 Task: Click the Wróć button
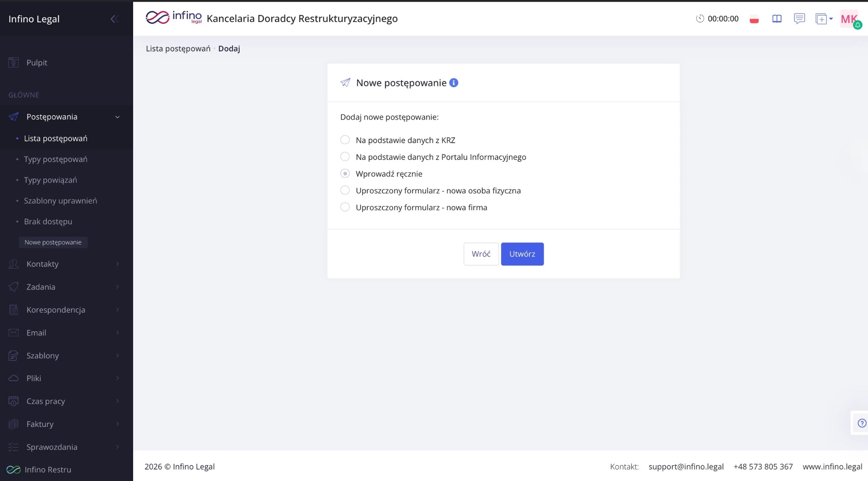tap(481, 254)
